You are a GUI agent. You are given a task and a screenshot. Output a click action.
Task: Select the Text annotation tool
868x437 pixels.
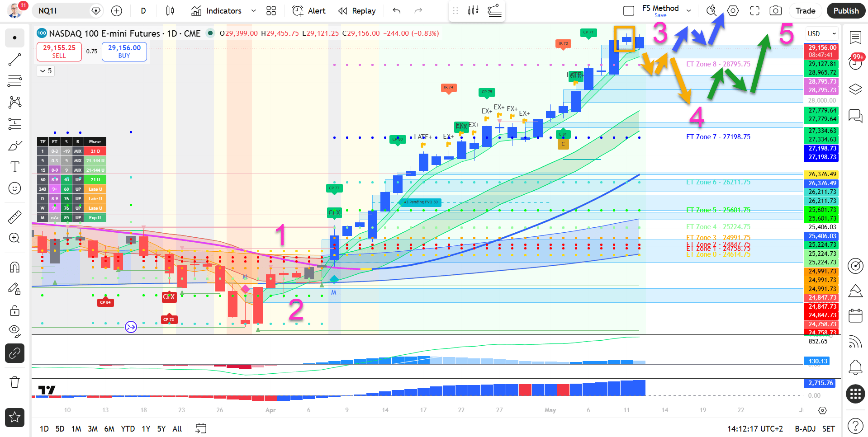click(x=14, y=167)
